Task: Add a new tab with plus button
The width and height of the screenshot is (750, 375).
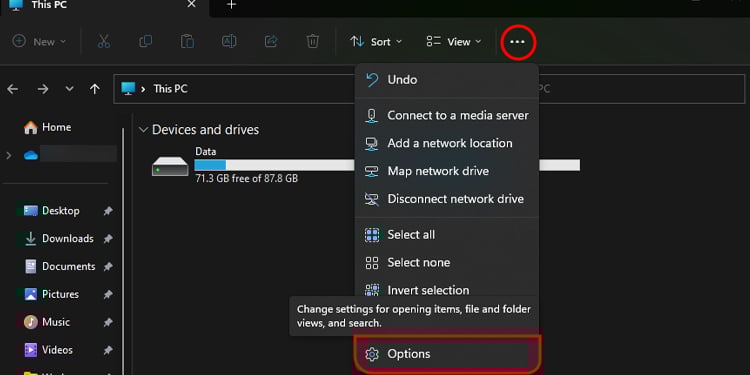Action: click(x=232, y=5)
